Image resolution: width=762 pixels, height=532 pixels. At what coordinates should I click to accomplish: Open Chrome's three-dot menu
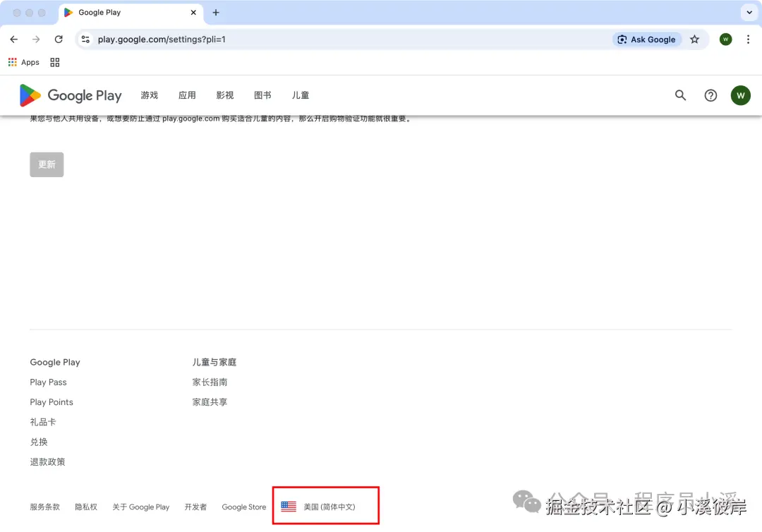748,40
